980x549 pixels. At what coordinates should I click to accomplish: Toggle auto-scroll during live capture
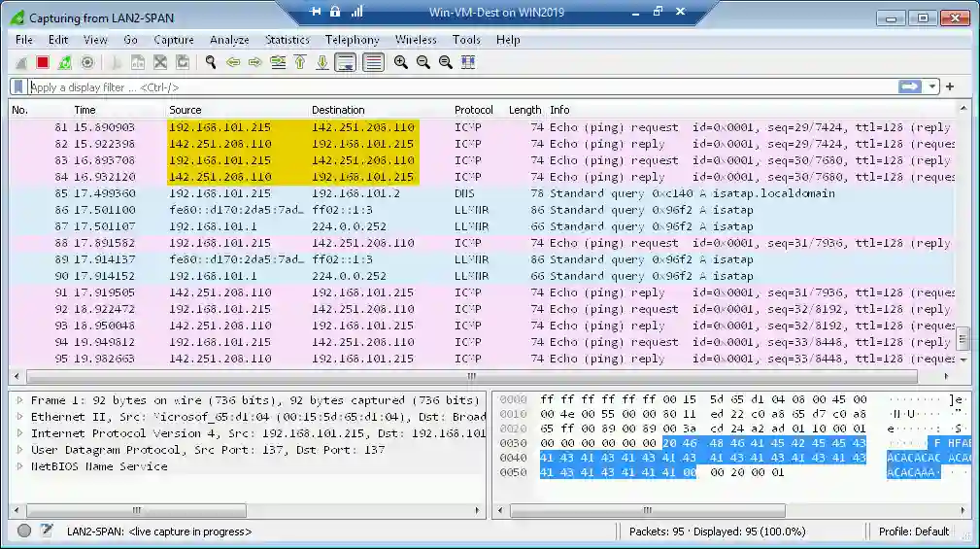346,62
